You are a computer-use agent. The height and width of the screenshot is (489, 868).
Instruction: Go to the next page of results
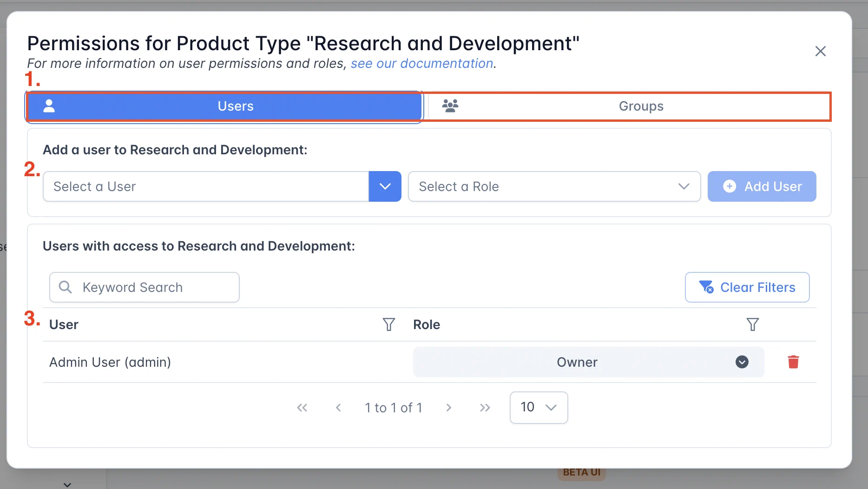[x=448, y=408]
